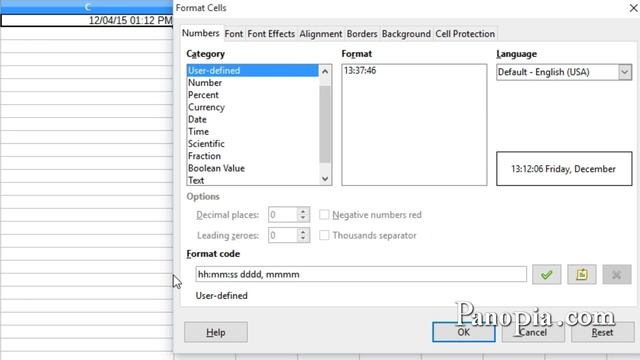The width and height of the screenshot is (640, 360).
Task: Select the 13:37:46 format entry
Action: coord(414,71)
